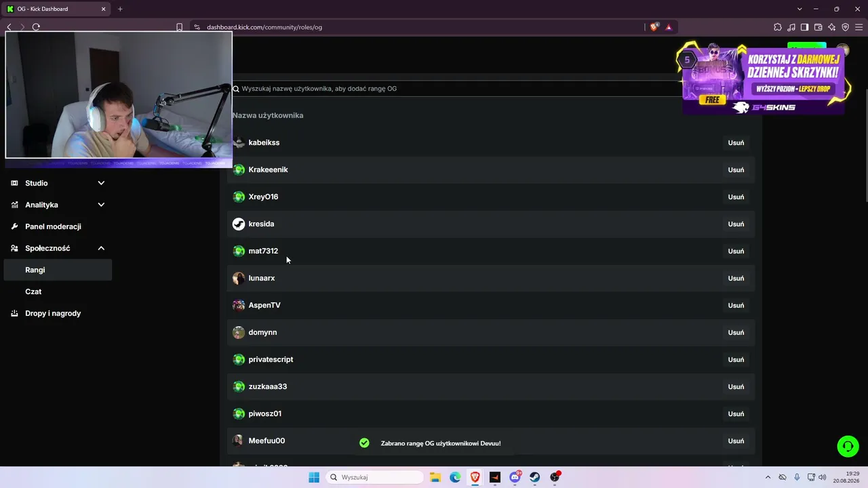Click username text privatescript

point(271,359)
